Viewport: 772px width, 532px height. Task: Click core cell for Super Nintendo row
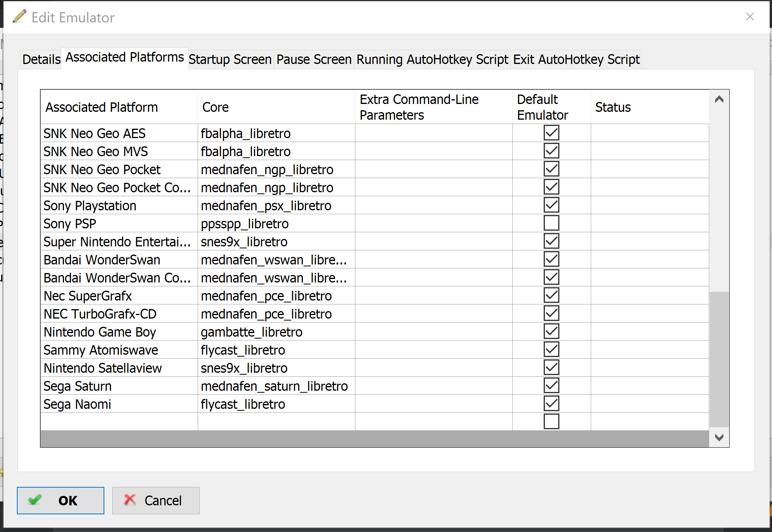tap(277, 242)
